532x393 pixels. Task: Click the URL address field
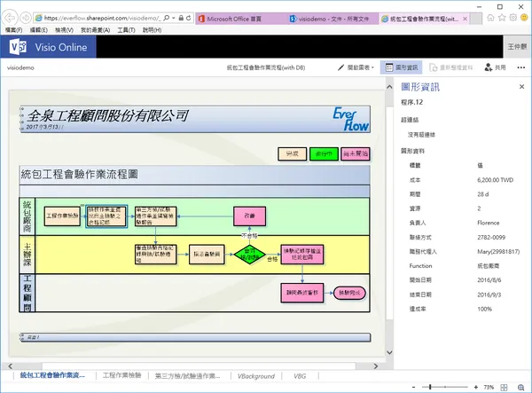point(102,18)
